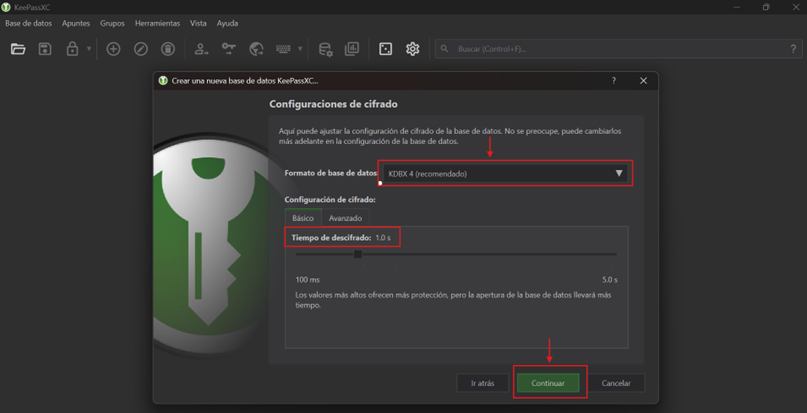The image size is (807, 413).
Task: Open the Vista menu
Action: pyautogui.click(x=198, y=23)
